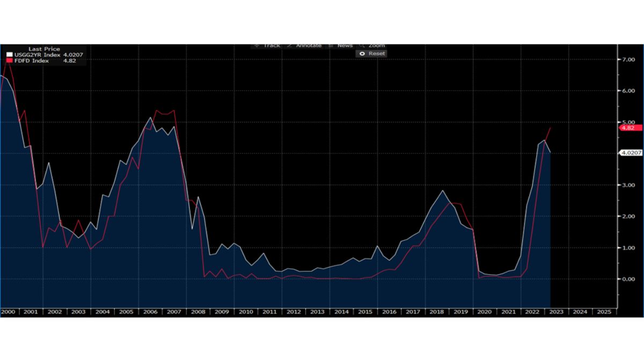Image resolution: width=644 pixels, height=362 pixels.
Task: Click the Last Price legend header
Action: 45,49
